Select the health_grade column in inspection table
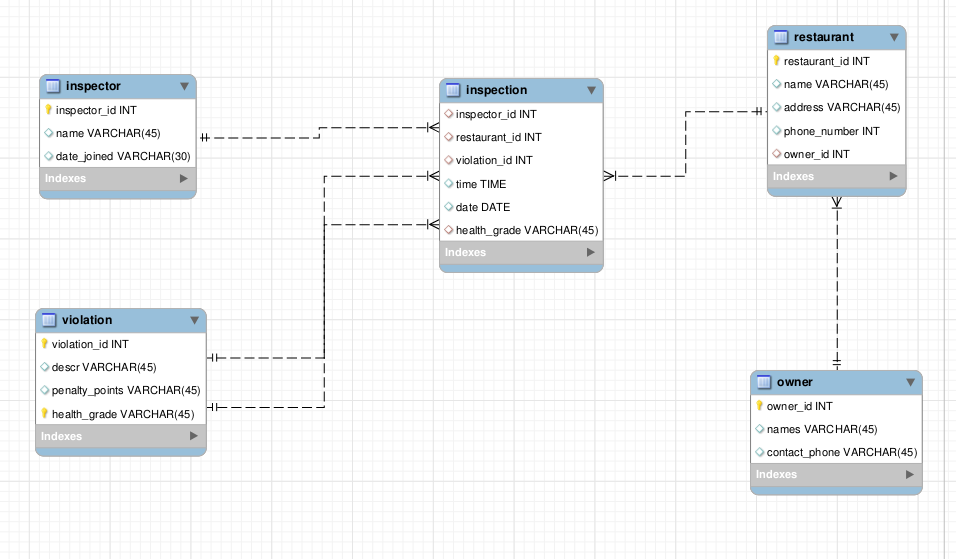 (526, 230)
